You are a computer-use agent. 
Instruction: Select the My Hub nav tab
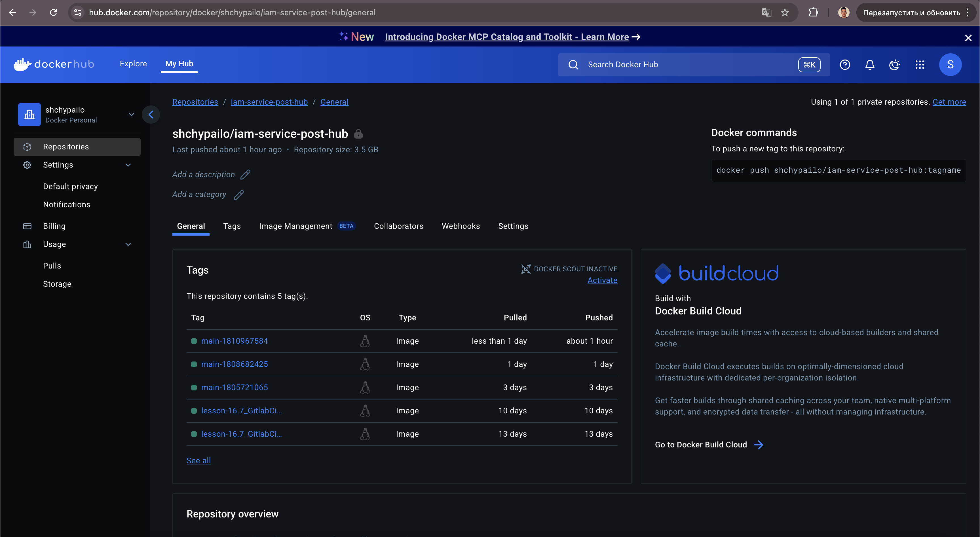(179, 64)
